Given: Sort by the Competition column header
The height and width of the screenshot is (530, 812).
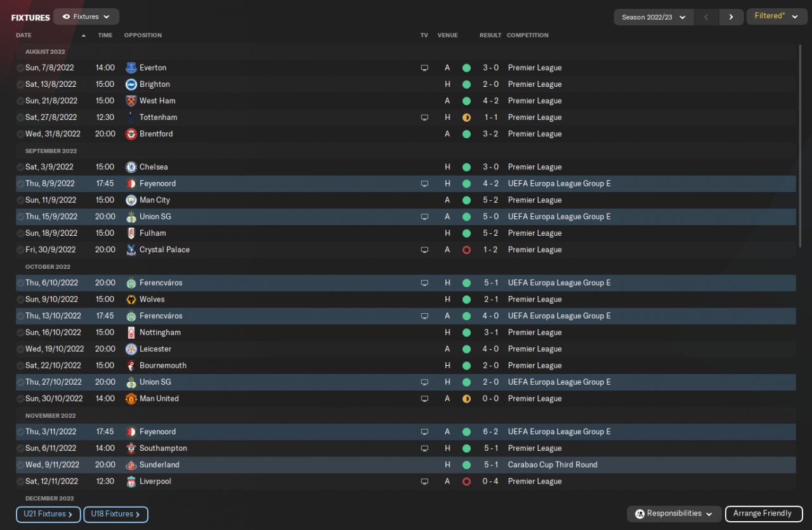Looking at the screenshot, I should click(x=527, y=36).
